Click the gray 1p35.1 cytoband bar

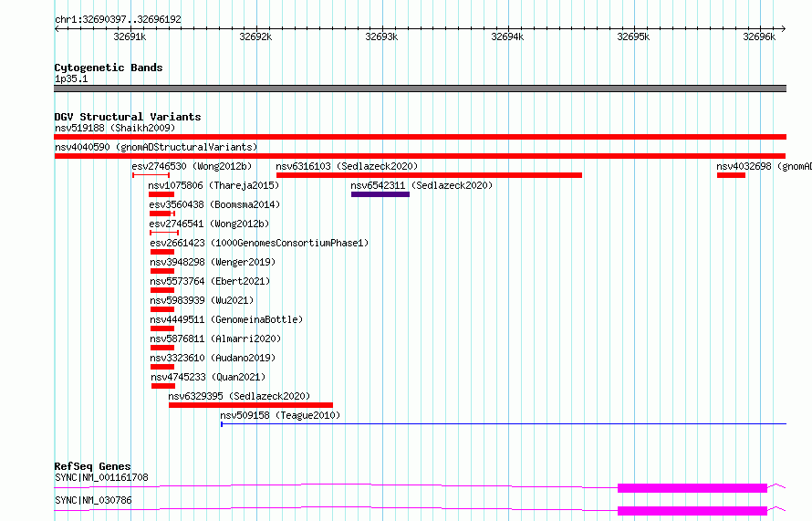click(x=420, y=89)
